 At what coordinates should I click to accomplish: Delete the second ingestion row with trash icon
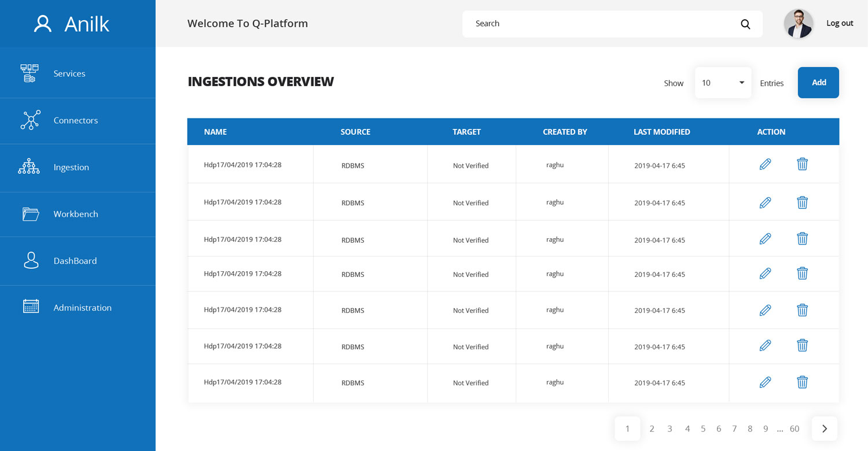[x=802, y=202]
